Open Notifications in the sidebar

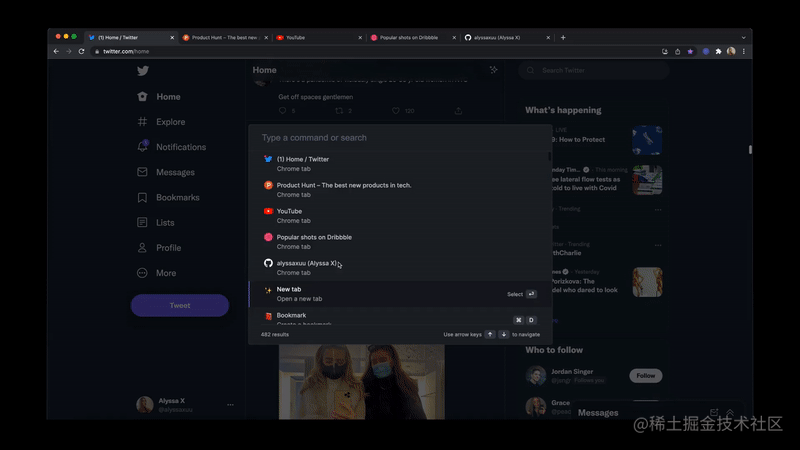point(171,147)
